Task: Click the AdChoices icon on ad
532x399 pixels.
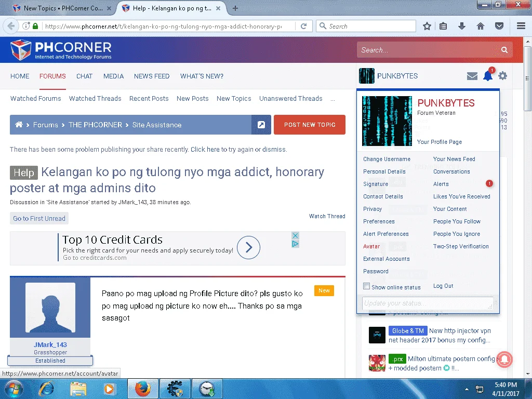Action: pos(295,244)
